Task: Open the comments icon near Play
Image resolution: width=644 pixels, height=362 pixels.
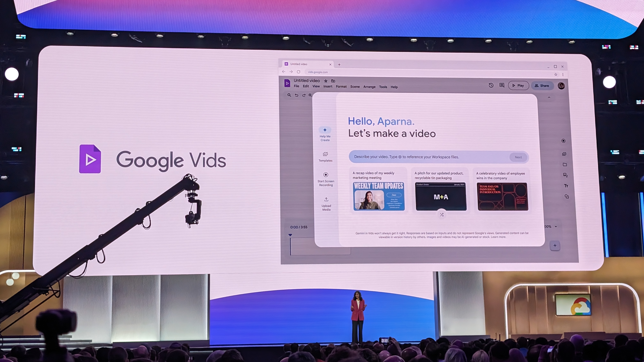Action: pyautogui.click(x=502, y=85)
